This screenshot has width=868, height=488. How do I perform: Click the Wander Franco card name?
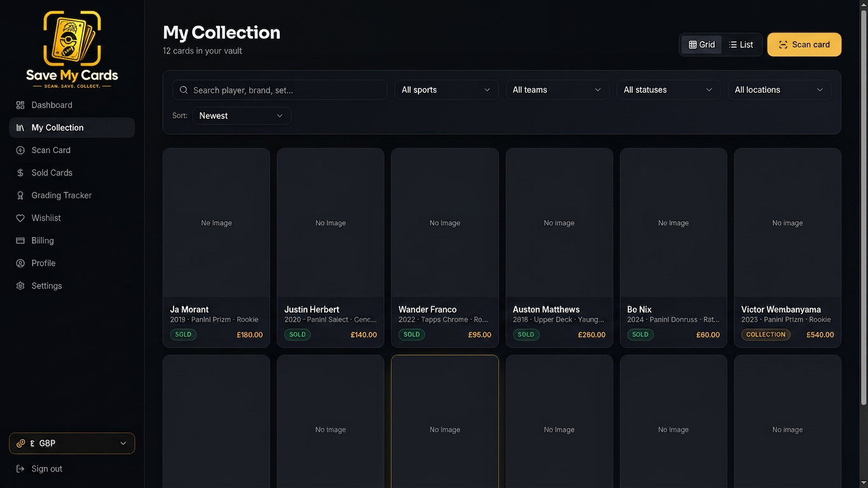click(427, 309)
